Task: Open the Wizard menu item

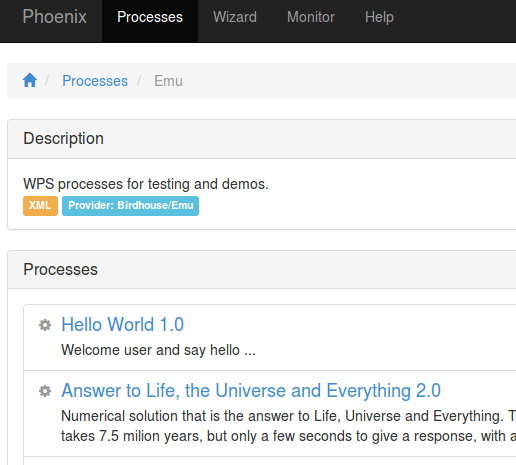Action: point(235,17)
